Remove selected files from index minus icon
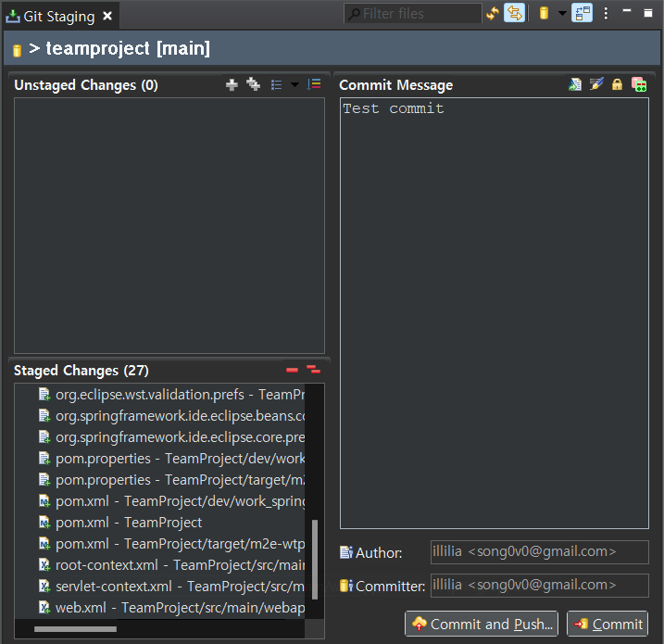This screenshot has width=664, height=644. 293,371
